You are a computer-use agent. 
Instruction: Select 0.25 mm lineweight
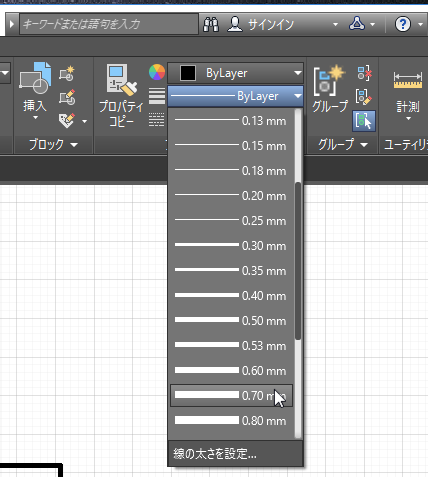(x=231, y=221)
